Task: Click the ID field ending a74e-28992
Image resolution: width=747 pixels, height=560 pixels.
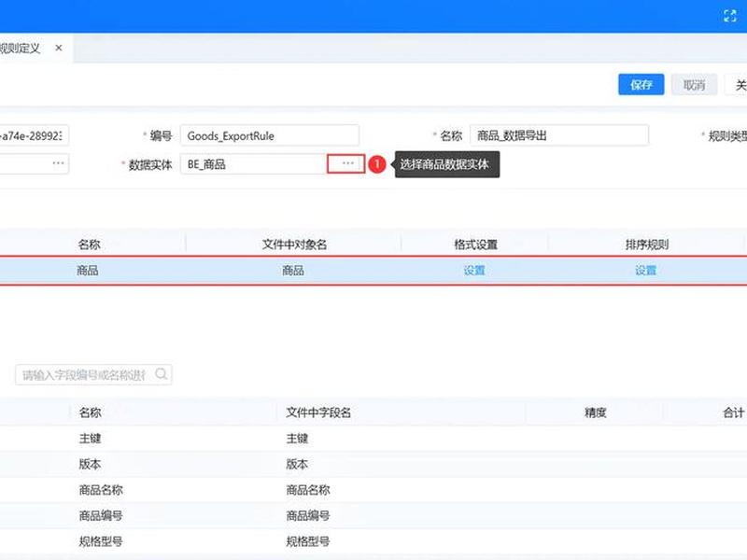Action: click(x=35, y=135)
